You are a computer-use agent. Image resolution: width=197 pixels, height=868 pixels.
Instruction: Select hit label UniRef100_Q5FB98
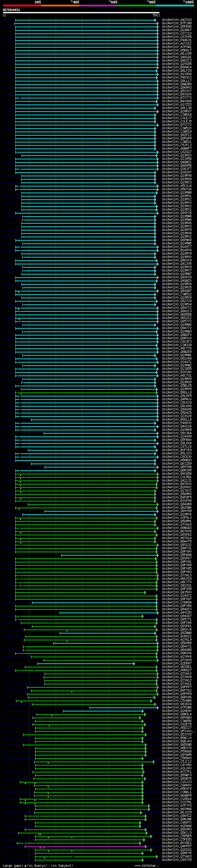[177, 555]
